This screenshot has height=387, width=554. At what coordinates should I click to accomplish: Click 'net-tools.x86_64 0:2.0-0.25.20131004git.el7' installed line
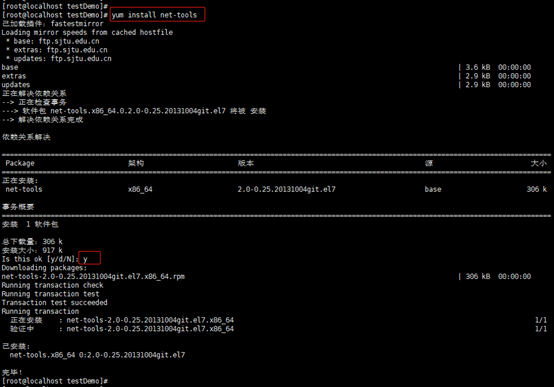tap(97, 355)
